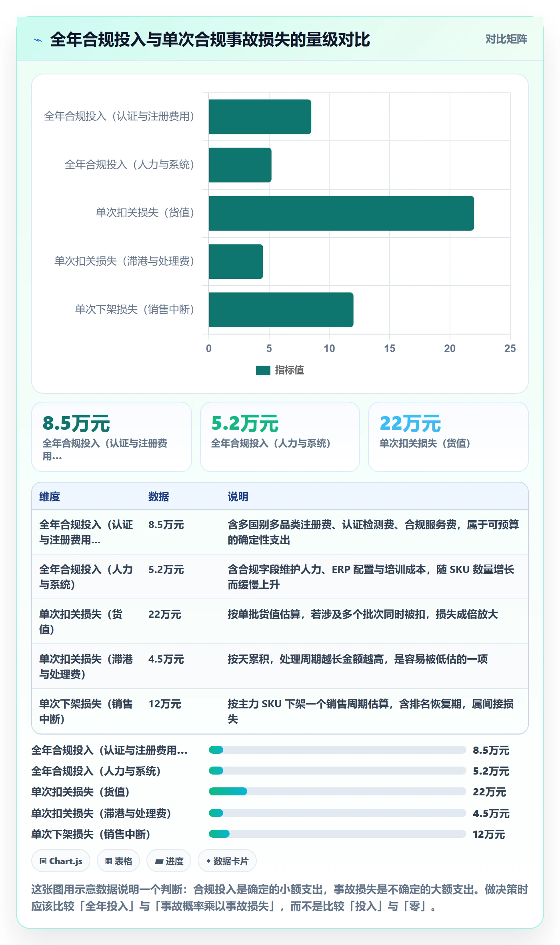Click the table description starting 含合规字段维护人力
This screenshot has width=560, height=945.
(371, 577)
